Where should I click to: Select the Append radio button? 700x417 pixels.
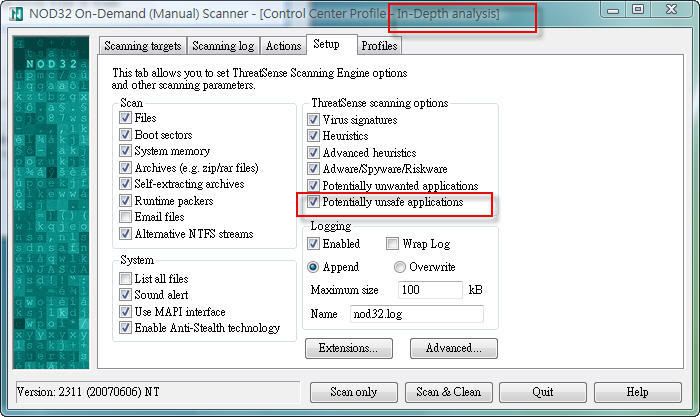(313, 267)
